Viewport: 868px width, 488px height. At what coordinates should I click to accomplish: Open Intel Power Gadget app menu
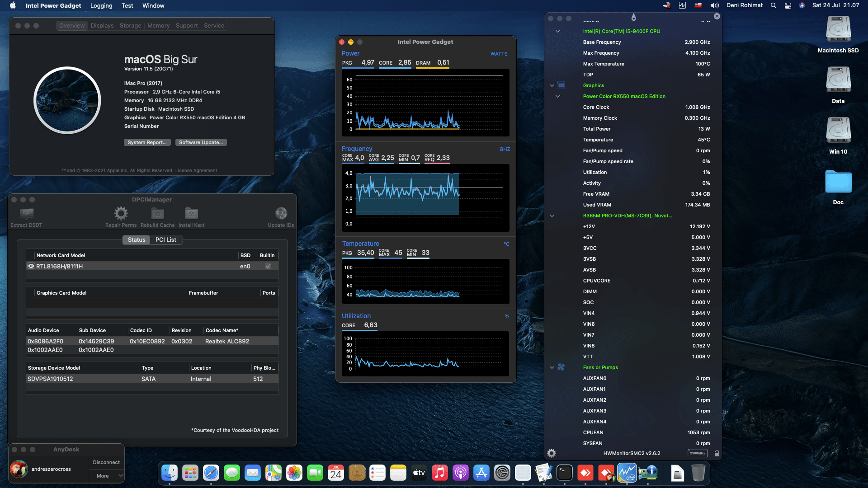tap(53, 5)
